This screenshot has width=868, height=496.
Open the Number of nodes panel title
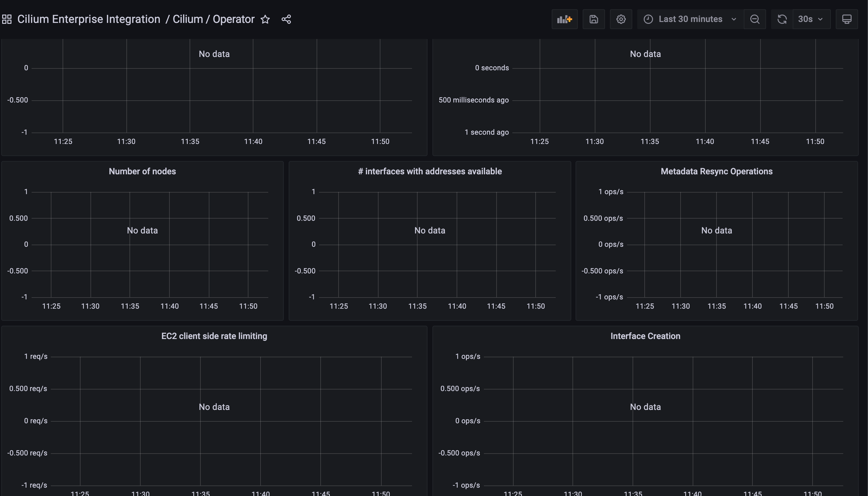pyautogui.click(x=142, y=171)
